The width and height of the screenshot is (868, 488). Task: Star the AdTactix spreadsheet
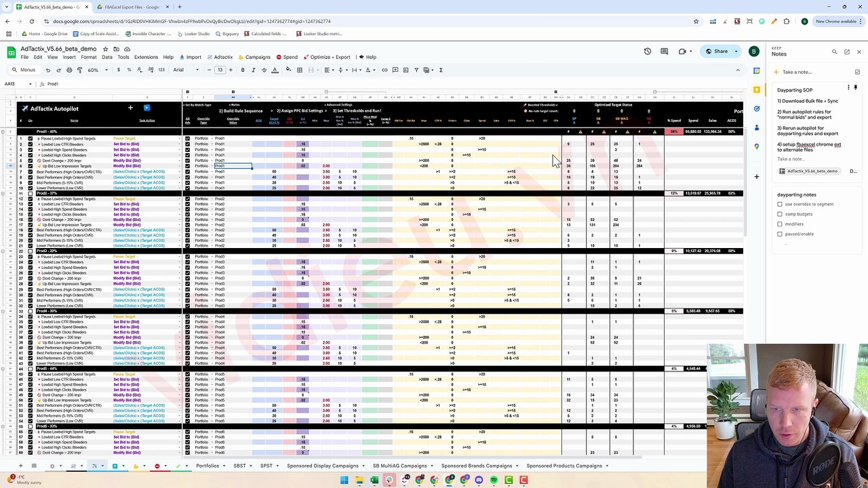tap(105, 49)
